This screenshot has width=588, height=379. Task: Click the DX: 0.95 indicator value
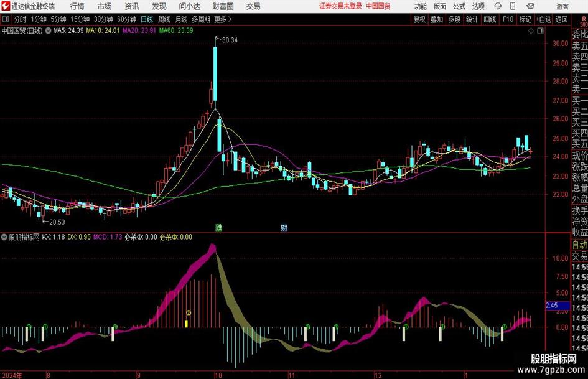coord(79,237)
